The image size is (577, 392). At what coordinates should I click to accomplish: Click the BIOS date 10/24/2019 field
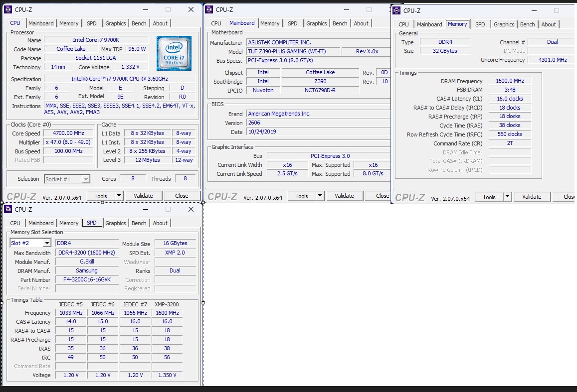click(x=318, y=131)
